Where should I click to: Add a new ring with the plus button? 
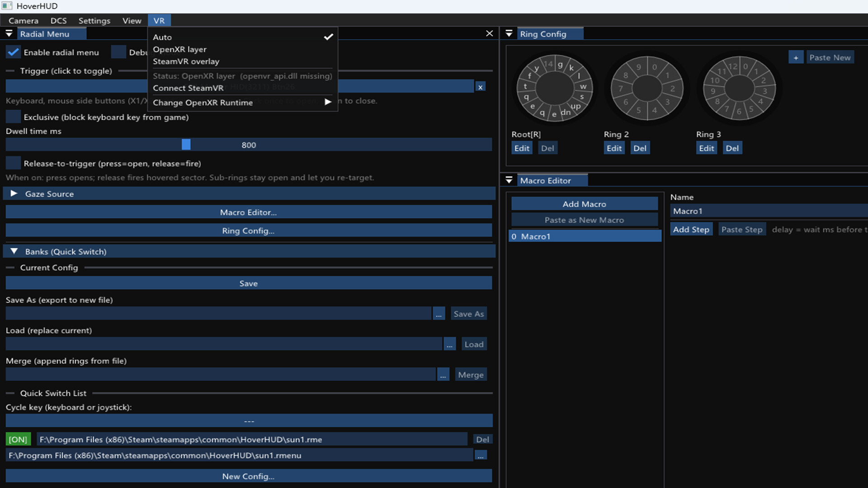pyautogui.click(x=796, y=57)
